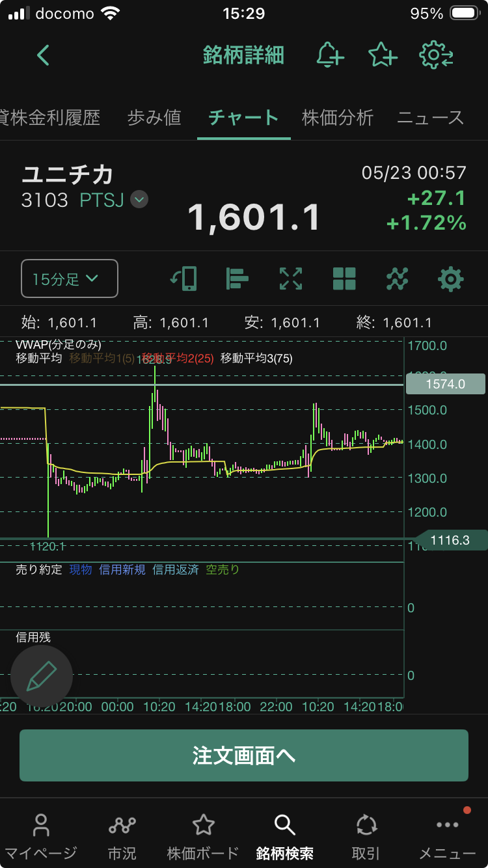
Task: Open メニュー more options in bottom navigation
Action: pyautogui.click(x=448, y=836)
